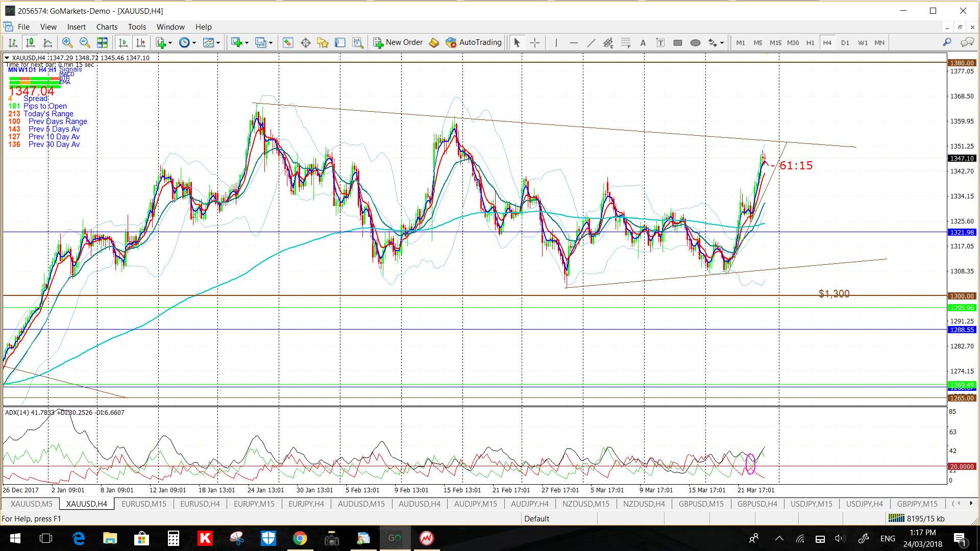This screenshot has height=551, width=980.
Task: Click the 8195/15 kb connection status
Action: pyautogui.click(x=917, y=519)
